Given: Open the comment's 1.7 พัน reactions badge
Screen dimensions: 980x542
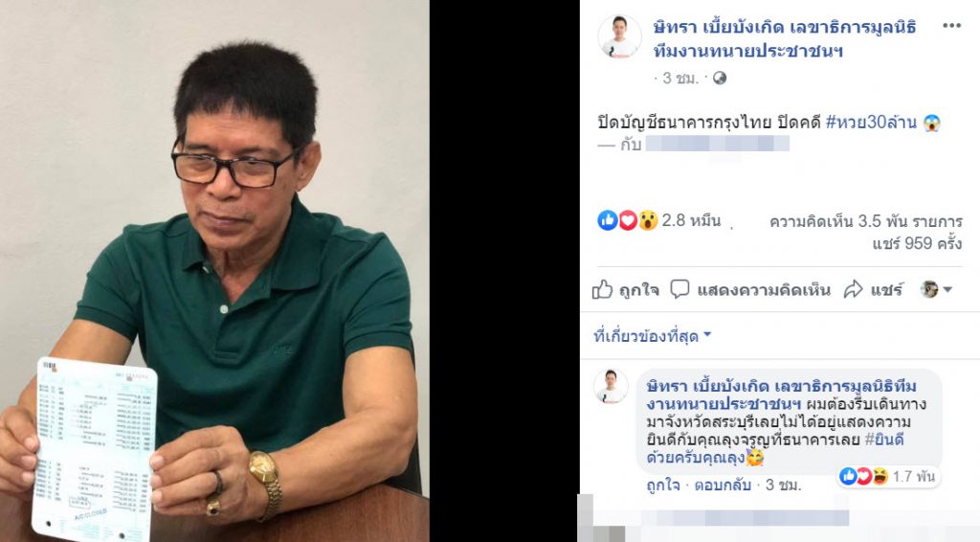Looking at the screenshot, I should pos(888,476).
